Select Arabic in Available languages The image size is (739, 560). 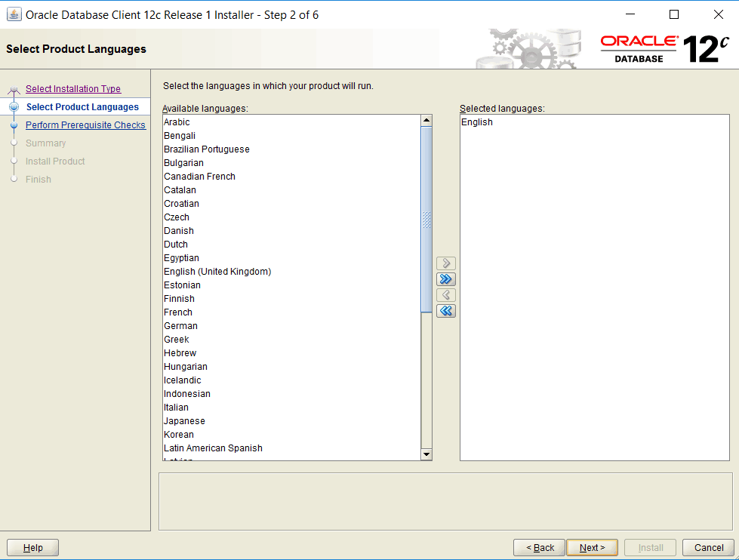point(291,122)
